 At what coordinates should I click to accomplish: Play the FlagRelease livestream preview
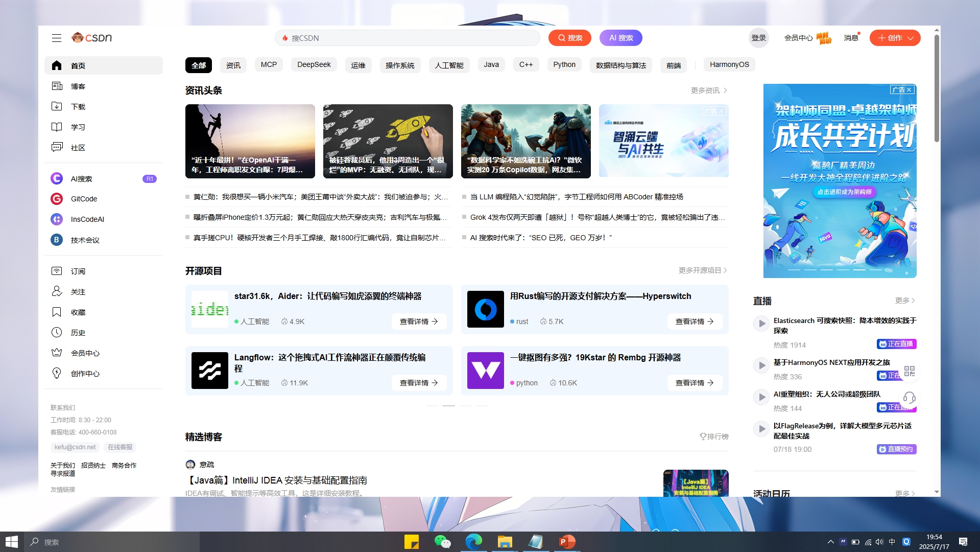coord(761,429)
